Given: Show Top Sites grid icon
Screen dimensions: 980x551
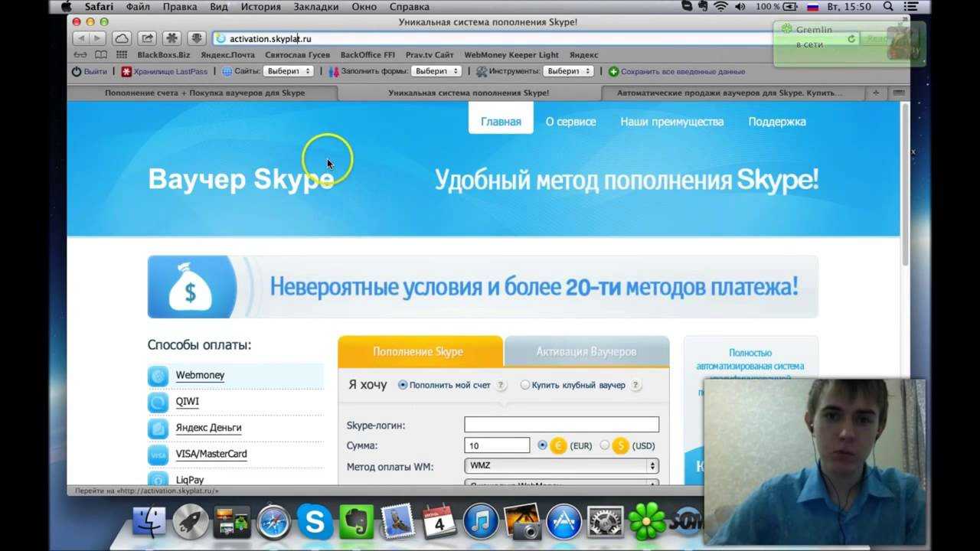Looking at the screenshot, I should pos(122,55).
